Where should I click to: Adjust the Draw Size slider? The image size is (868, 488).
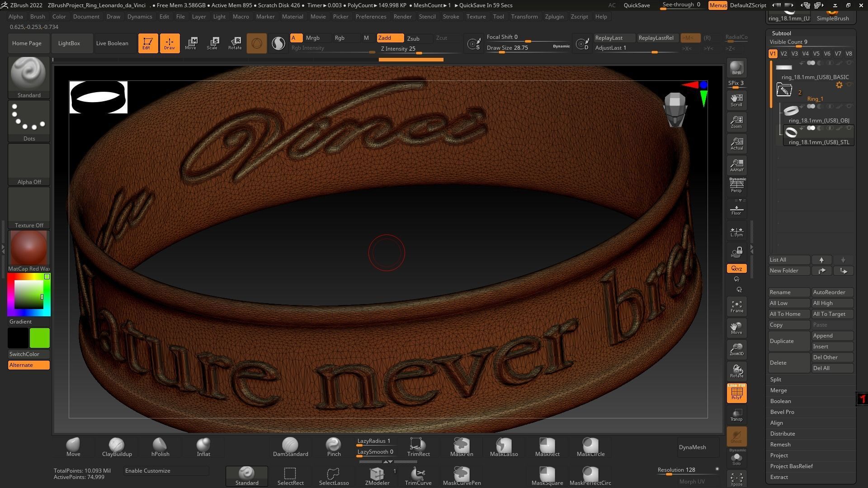point(528,48)
